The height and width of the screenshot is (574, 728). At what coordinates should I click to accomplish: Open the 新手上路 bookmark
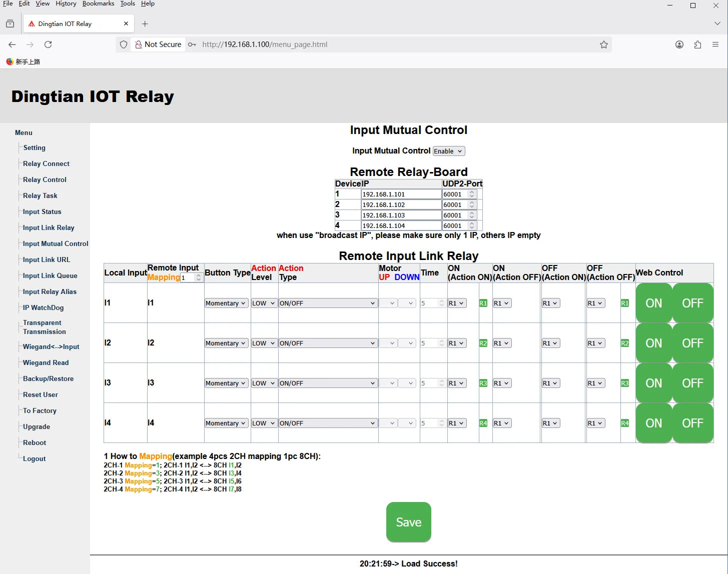pos(23,61)
